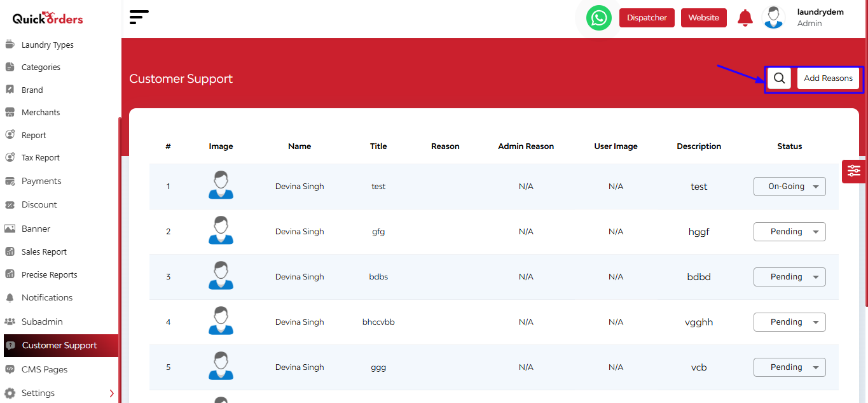Click the Laundry Types cup icon

click(10, 45)
